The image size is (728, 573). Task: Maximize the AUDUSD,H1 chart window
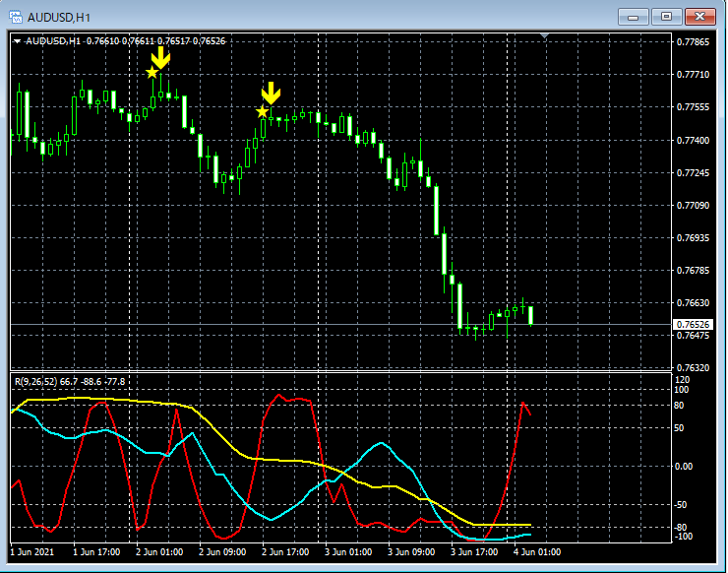[666, 17]
